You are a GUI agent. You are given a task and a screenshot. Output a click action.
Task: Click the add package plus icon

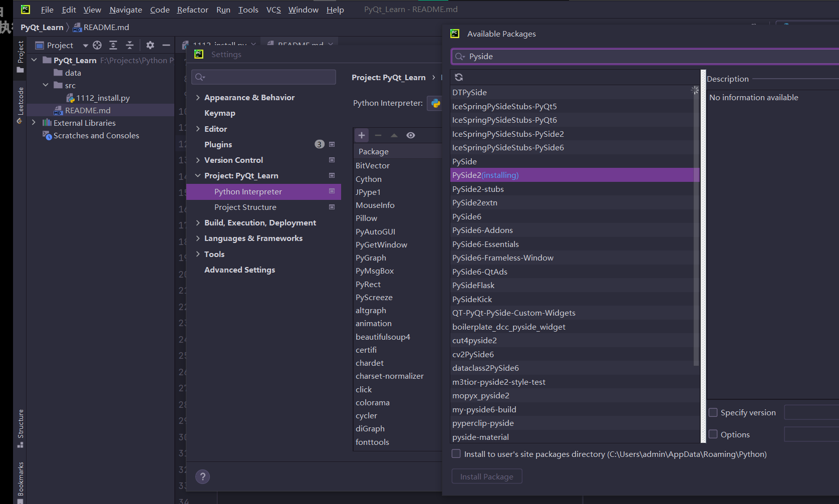362,135
